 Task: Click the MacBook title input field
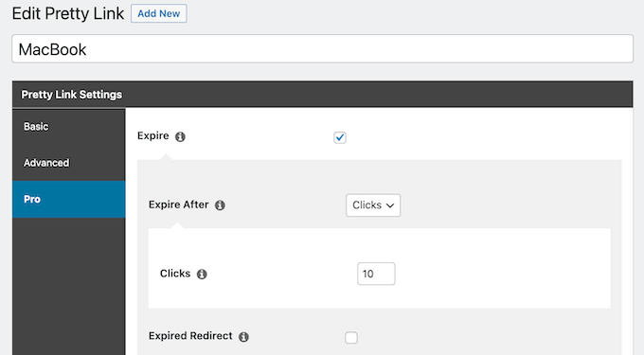[x=322, y=49]
